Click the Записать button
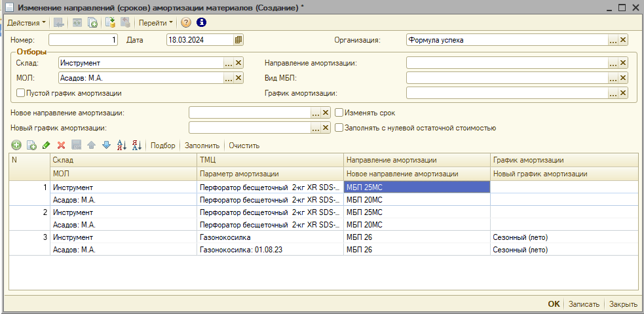The image size is (644, 314). point(584,304)
